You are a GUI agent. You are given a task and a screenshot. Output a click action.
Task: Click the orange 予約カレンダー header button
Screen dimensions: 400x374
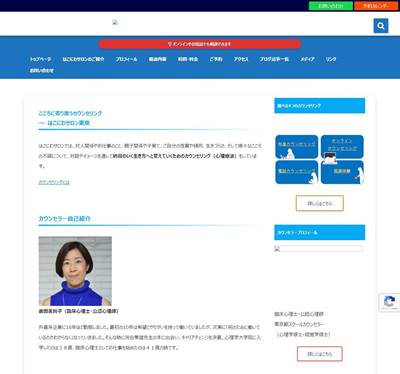(x=376, y=6)
